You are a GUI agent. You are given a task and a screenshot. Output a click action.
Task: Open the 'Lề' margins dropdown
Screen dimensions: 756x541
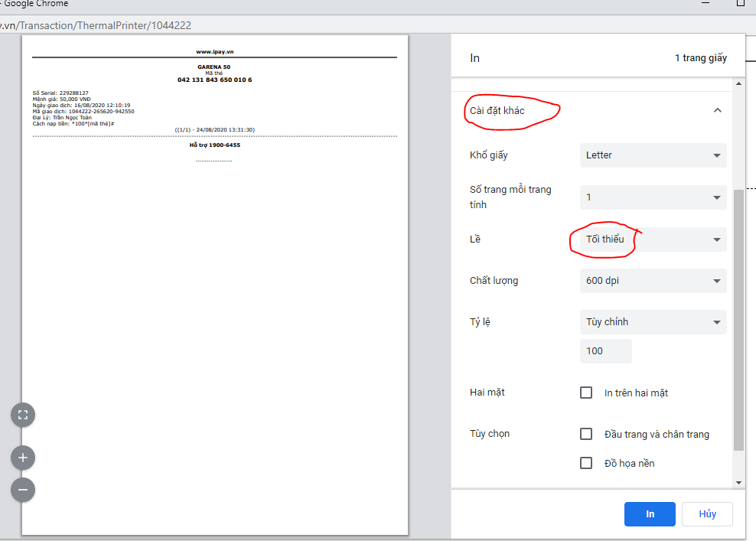(x=653, y=240)
